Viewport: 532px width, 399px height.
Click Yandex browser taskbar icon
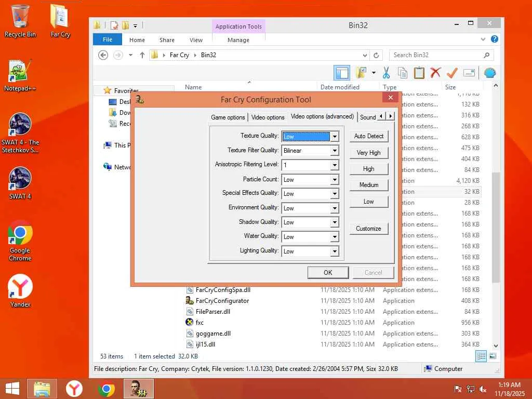pos(74,389)
